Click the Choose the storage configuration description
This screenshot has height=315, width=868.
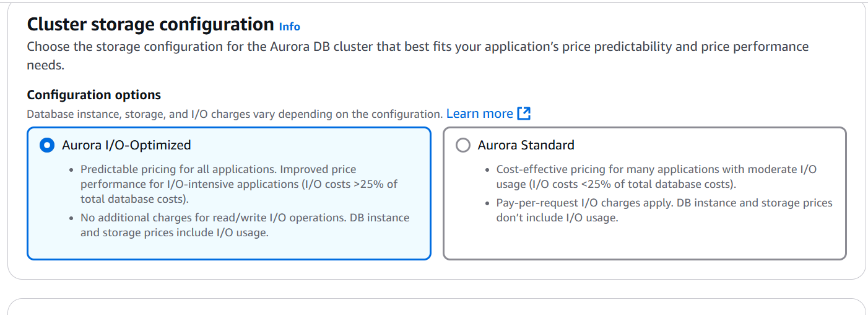pos(418,56)
